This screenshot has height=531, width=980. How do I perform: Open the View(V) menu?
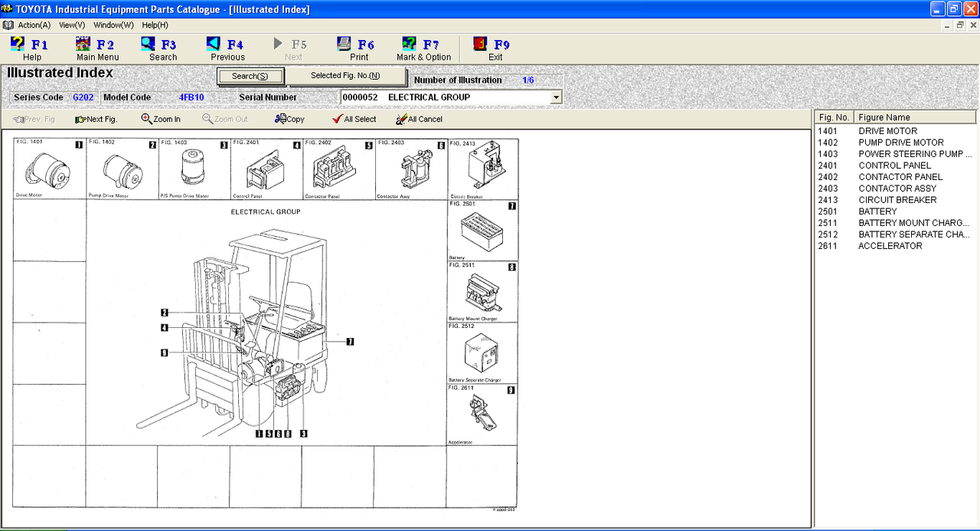click(x=72, y=25)
